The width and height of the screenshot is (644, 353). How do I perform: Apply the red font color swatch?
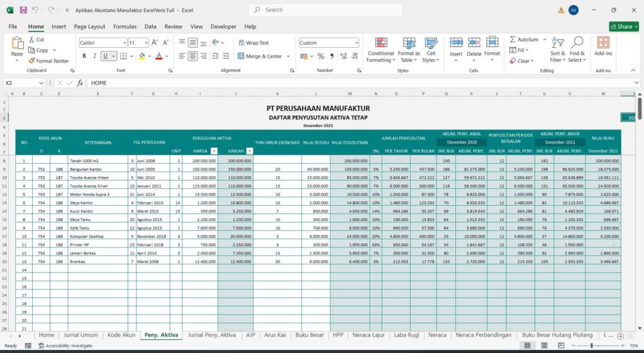point(159,56)
